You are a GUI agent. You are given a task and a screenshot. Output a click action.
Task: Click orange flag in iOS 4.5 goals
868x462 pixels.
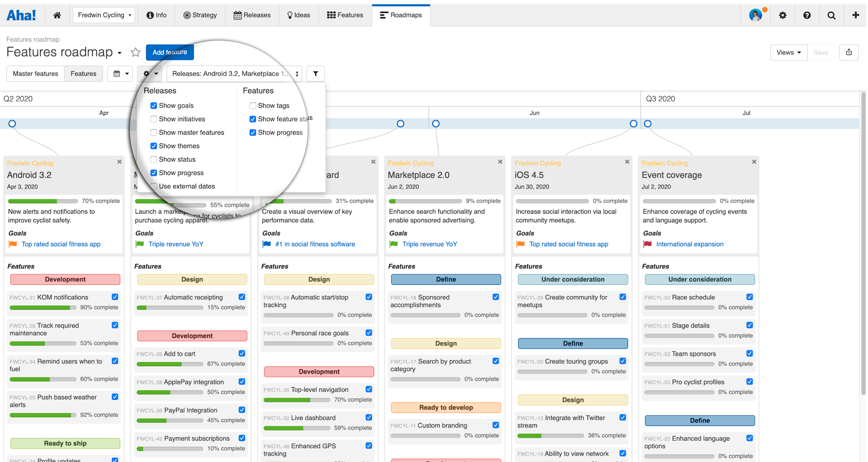[x=520, y=244]
